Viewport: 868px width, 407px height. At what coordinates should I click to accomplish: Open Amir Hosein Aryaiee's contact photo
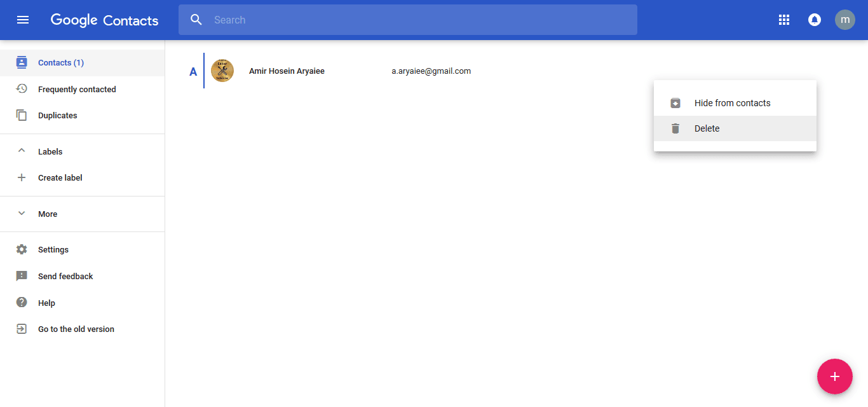point(222,71)
